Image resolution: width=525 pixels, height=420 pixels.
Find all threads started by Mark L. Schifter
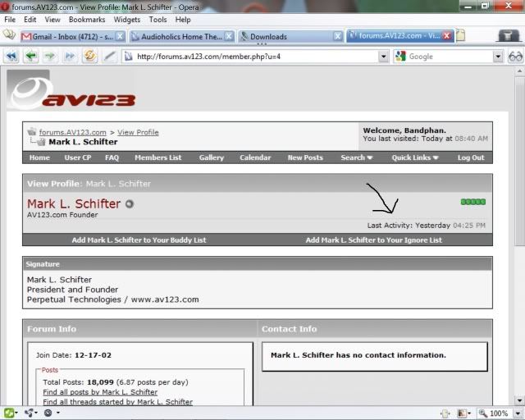click(x=117, y=402)
